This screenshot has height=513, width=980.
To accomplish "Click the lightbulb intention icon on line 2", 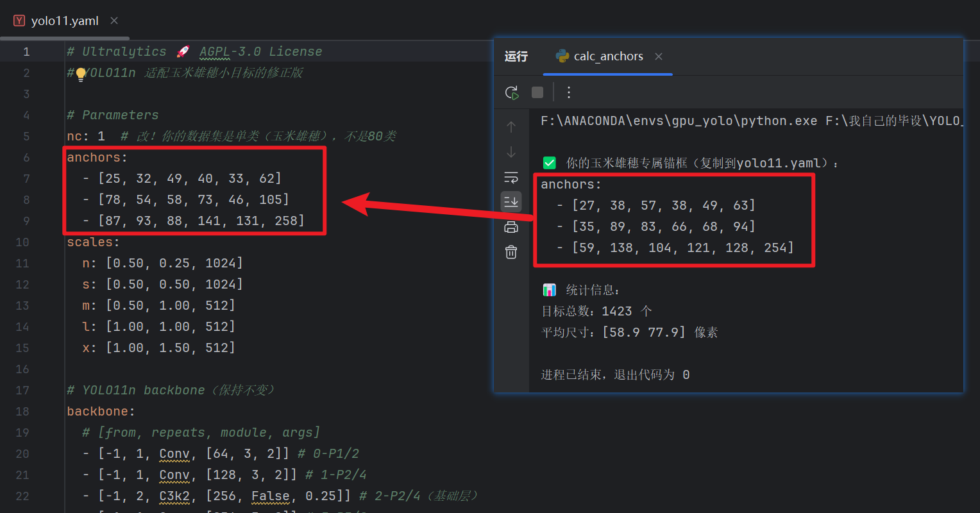I will 81,74.
